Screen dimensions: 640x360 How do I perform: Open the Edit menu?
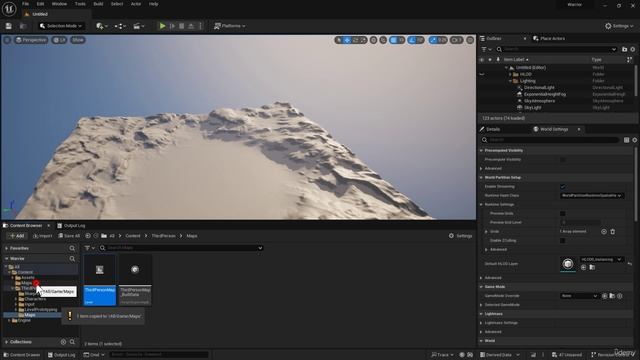[x=40, y=4]
